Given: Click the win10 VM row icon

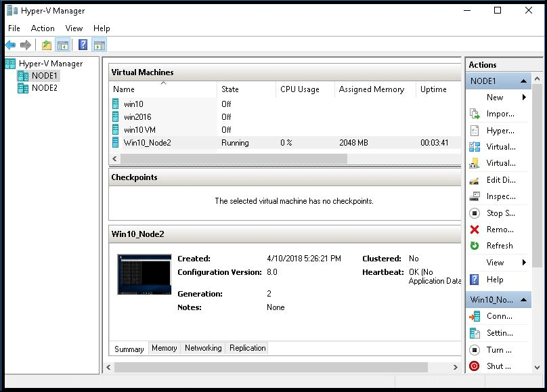Looking at the screenshot, I should click(x=116, y=104).
